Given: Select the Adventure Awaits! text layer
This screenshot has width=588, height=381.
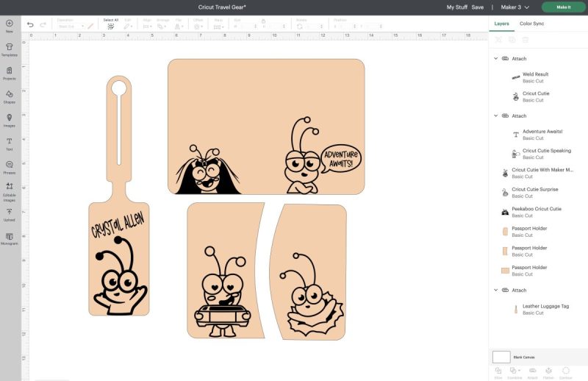Looking at the screenshot, I should [540, 135].
